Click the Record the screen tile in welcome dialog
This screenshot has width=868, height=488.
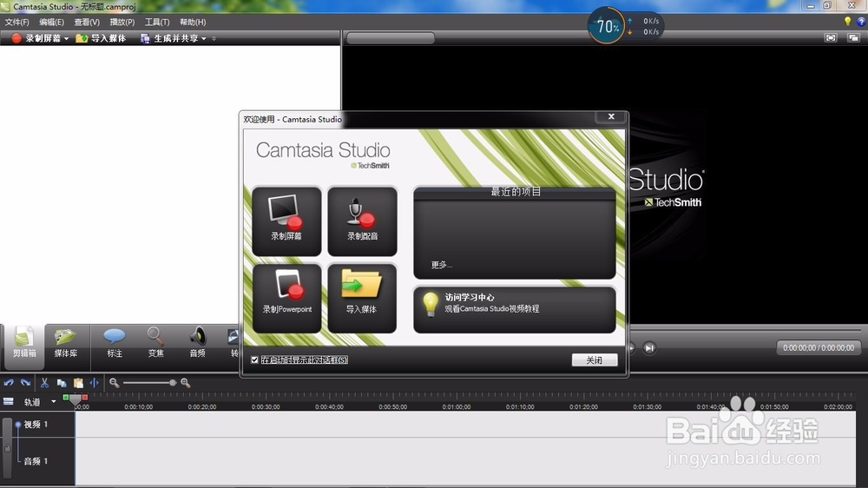286,221
